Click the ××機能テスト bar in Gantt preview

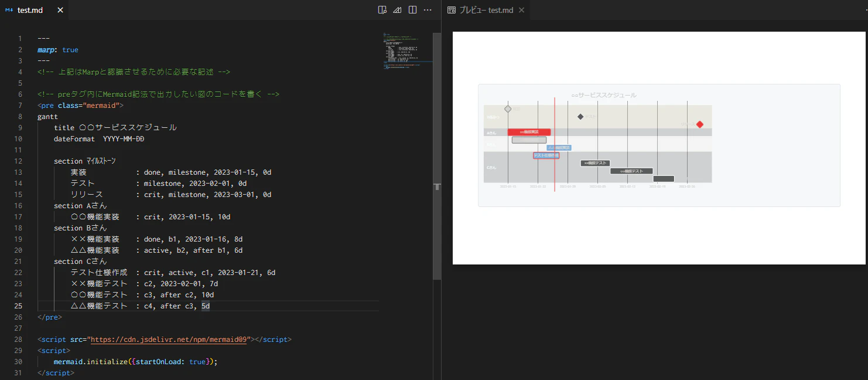pyautogui.click(x=596, y=163)
